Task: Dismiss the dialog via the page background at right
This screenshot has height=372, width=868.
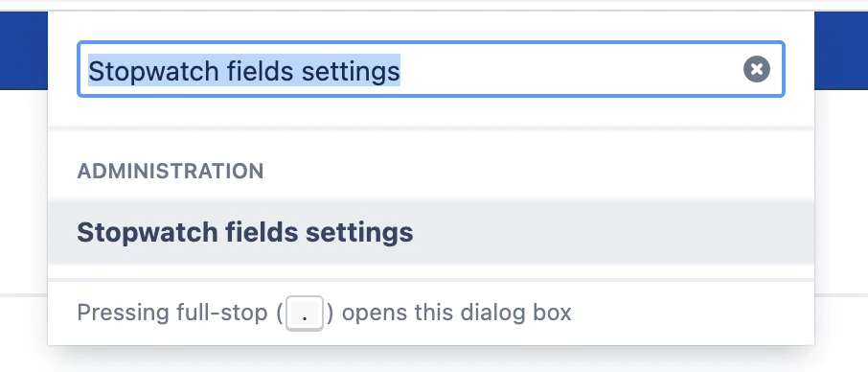Action: pyautogui.click(x=841, y=194)
